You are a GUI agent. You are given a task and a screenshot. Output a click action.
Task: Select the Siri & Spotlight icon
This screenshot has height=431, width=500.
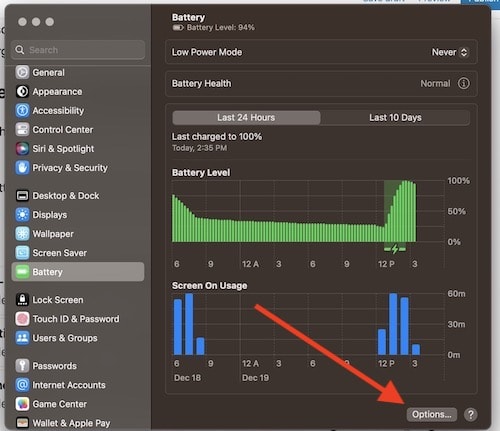point(22,149)
